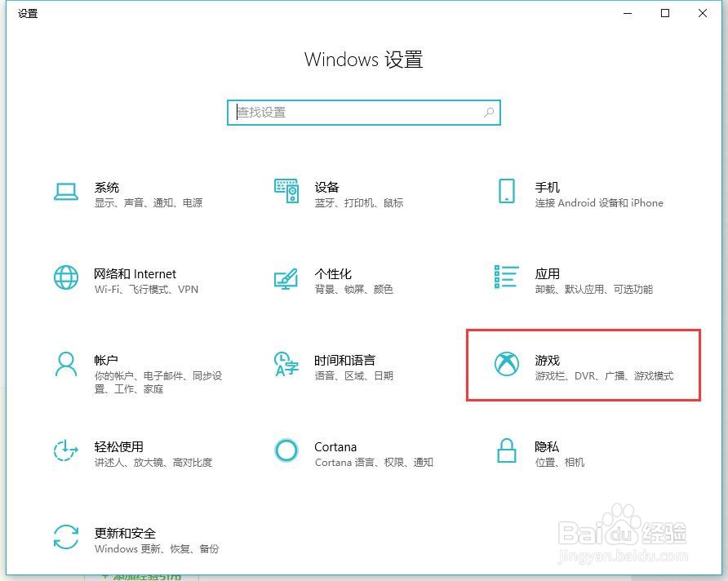This screenshot has height=581, width=728.
Task: Click the search magnifier in the settings search box
Action: (488, 112)
